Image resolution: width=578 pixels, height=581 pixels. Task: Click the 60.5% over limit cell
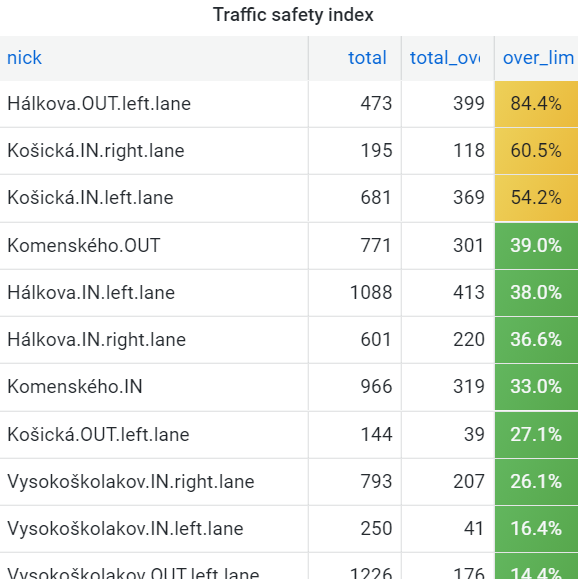(536, 151)
